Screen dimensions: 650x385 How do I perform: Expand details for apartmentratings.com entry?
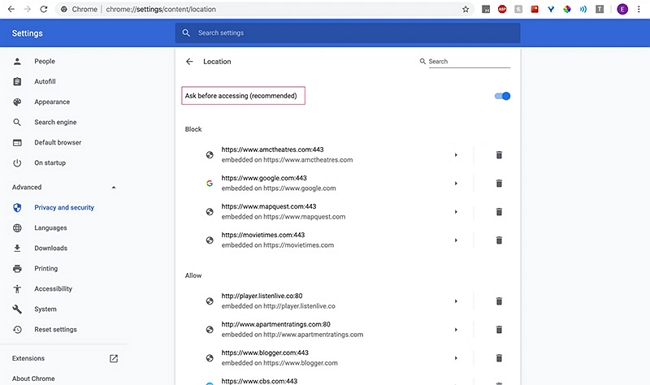coord(456,329)
